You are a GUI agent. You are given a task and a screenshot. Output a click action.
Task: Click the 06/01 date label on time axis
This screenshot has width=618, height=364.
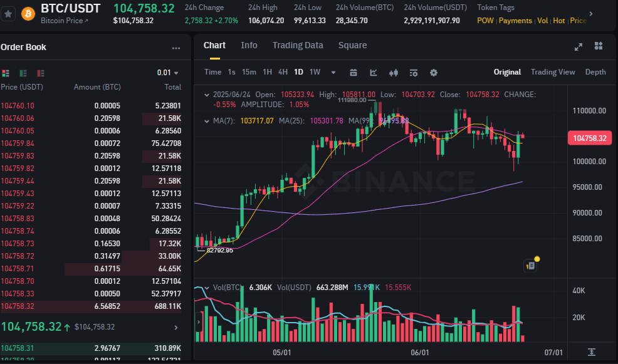420,352
